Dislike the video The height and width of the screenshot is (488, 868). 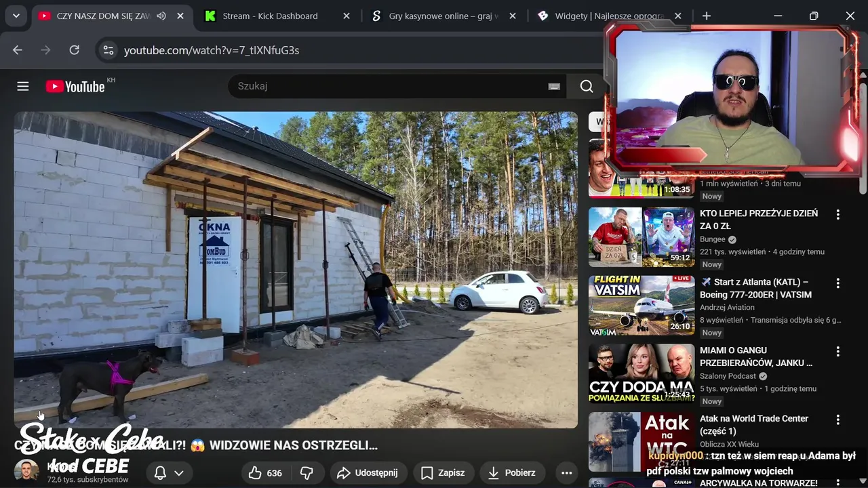click(307, 473)
